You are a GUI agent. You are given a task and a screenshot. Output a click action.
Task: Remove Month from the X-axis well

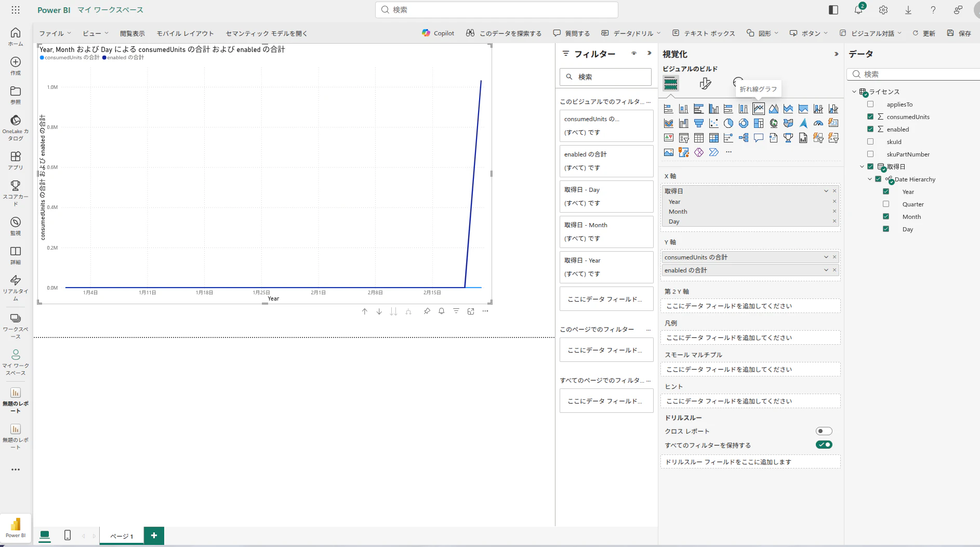pyautogui.click(x=835, y=211)
